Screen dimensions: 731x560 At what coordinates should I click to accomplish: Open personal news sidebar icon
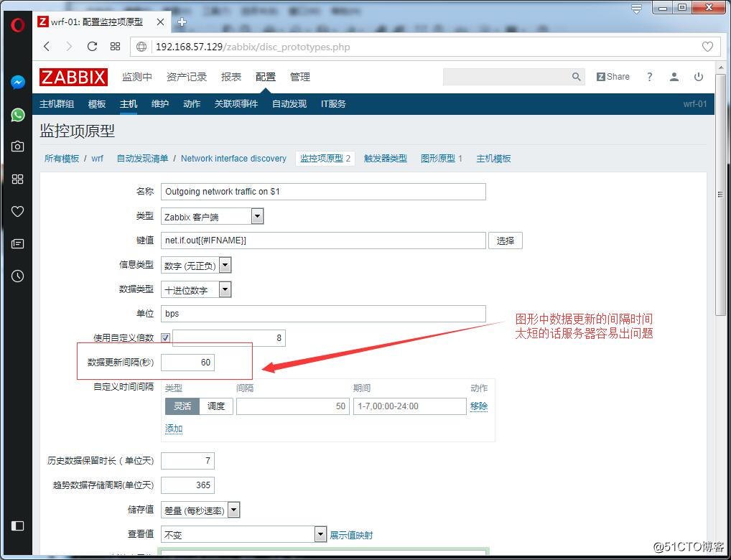18,244
